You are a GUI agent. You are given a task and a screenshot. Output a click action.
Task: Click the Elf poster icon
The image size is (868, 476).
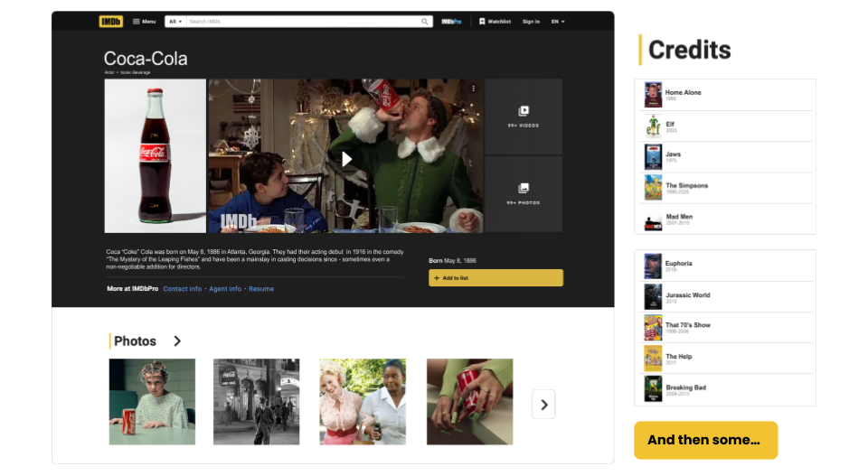coord(653,126)
